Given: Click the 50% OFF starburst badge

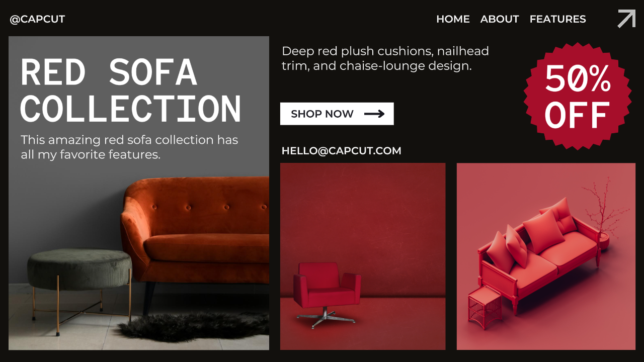Looking at the screenshot, I should [x=578, y=96].
